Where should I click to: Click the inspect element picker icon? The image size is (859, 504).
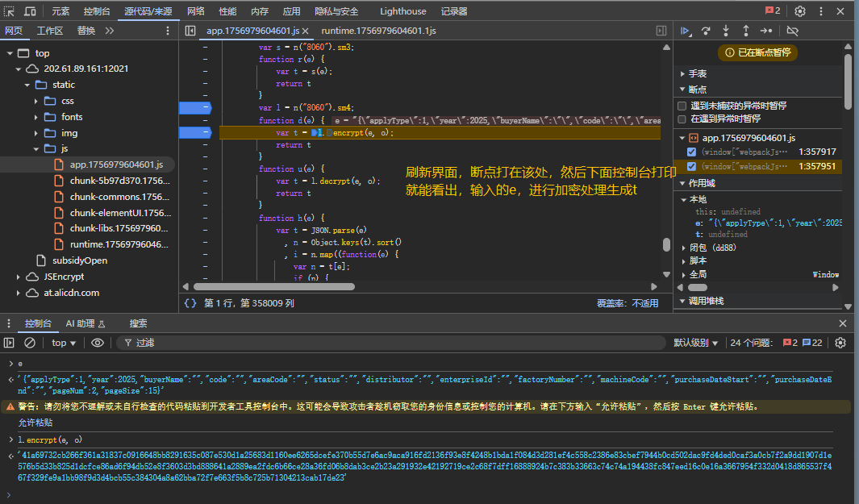(x=10, y=11)
